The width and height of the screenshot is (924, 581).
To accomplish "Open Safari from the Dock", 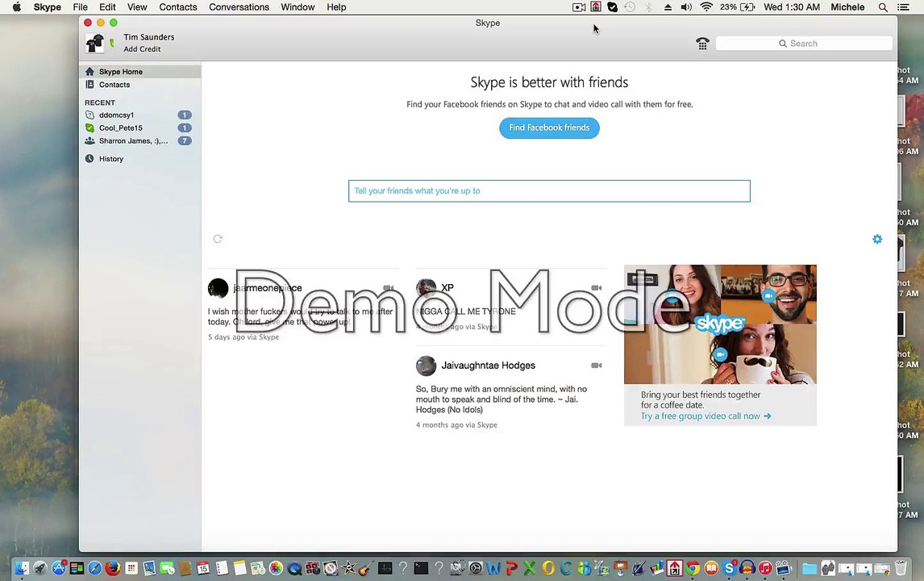I will (95, 568).
